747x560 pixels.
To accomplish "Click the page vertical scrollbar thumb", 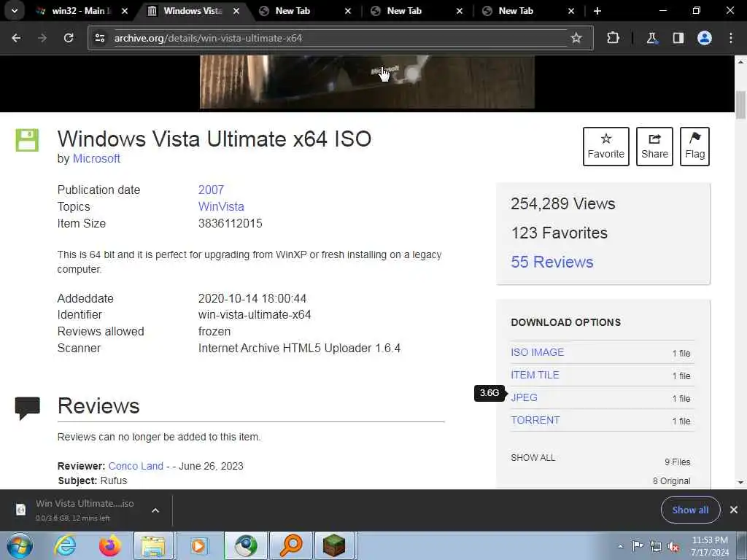I will [740, 105].
